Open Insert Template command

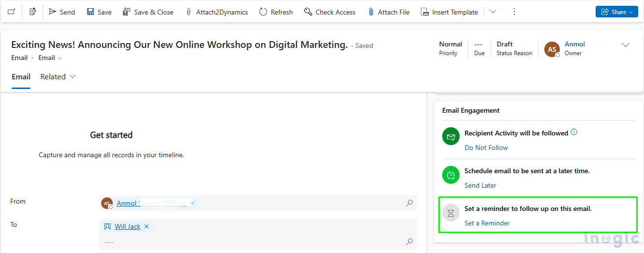[449, 12]
